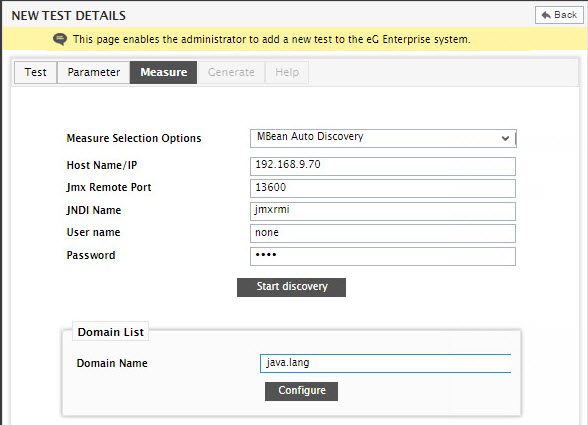588x425 pixels.
Task: Click the Domain Name input field
Action: coord(386,363)
